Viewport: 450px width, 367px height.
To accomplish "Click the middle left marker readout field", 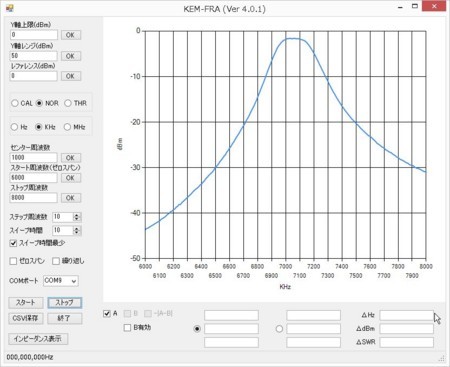I will click(231, 329).
